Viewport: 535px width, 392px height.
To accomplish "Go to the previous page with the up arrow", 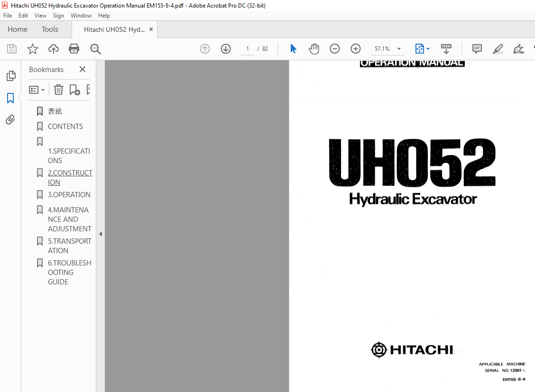I will click(205, 49).
